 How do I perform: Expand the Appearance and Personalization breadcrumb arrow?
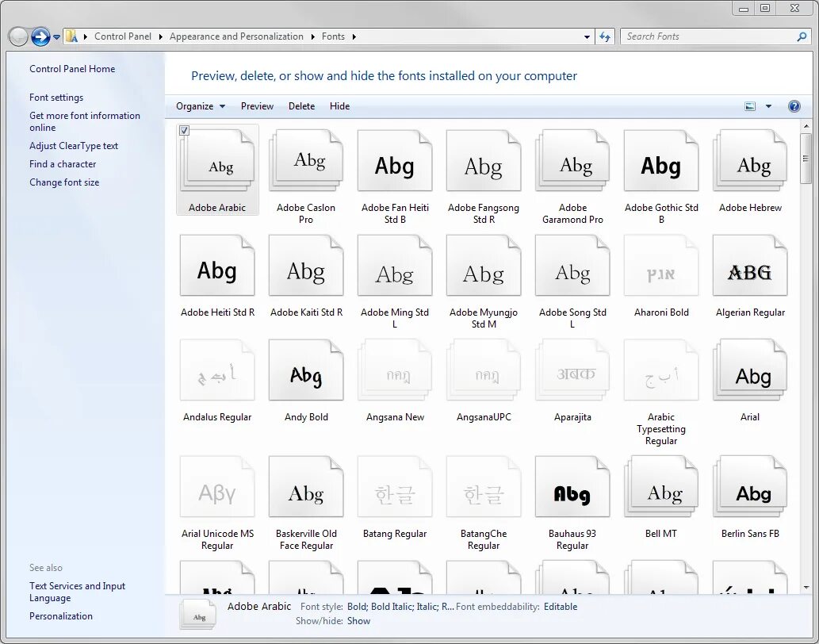coord(313,36)
